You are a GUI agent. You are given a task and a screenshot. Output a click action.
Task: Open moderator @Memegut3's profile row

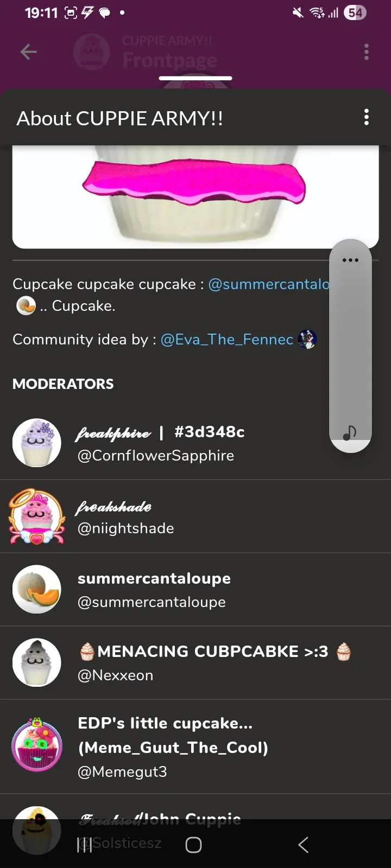[x=217, y=747]
